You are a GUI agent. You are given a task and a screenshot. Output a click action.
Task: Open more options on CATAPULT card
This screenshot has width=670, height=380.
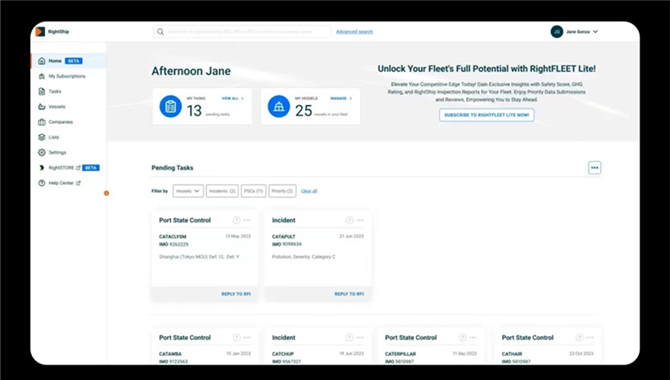[x=360, y=220]
